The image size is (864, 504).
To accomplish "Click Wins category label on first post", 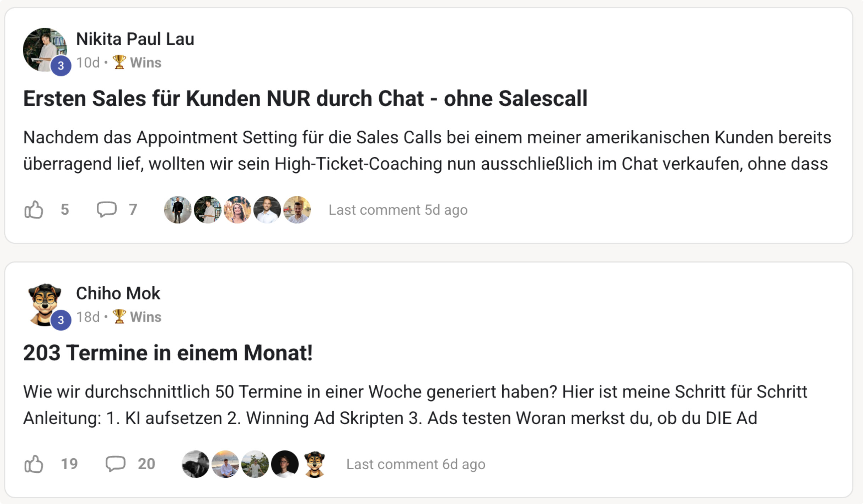I will tap(145, 63).
